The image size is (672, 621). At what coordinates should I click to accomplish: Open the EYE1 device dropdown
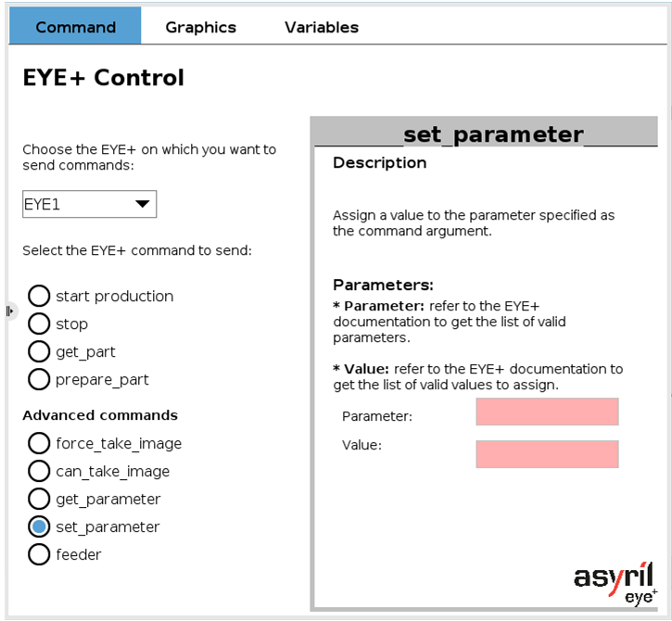(90, 204)
